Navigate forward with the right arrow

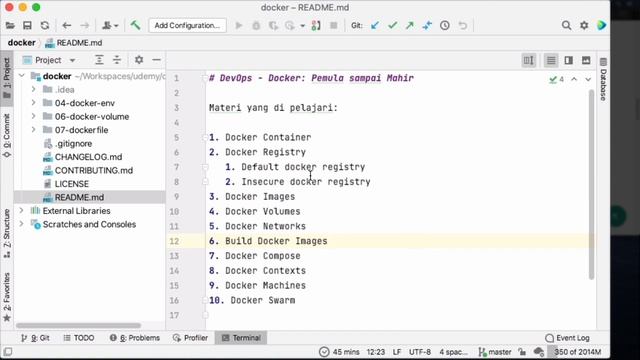pyautogui.click(x=84, y=25)
